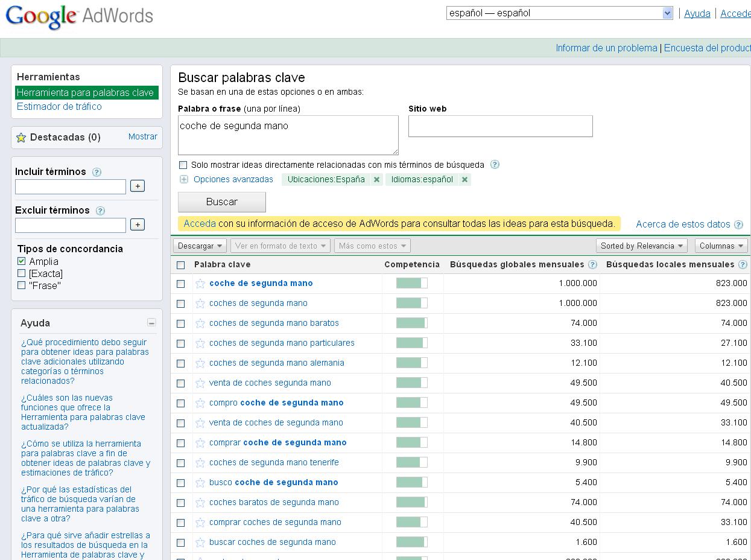
Task: Click Mostrar next to Destacadas
Action: pos(143,137)
